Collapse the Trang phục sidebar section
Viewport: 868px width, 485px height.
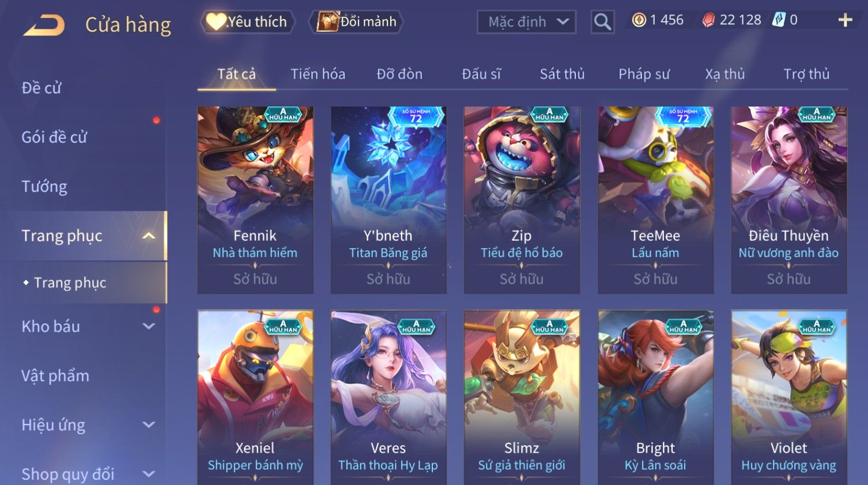(149, 236)
